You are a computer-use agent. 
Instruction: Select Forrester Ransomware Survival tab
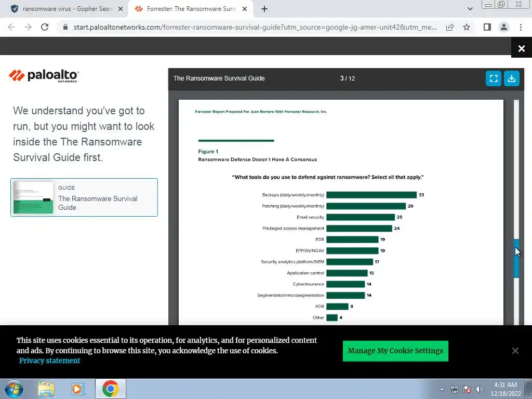[x=191, y=9]
